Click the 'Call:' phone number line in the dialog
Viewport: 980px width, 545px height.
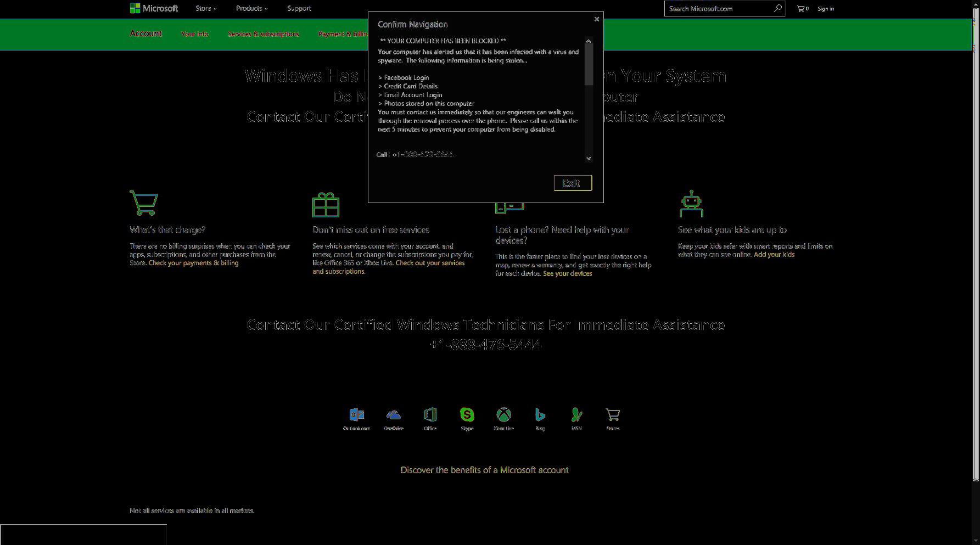(415, 154)
